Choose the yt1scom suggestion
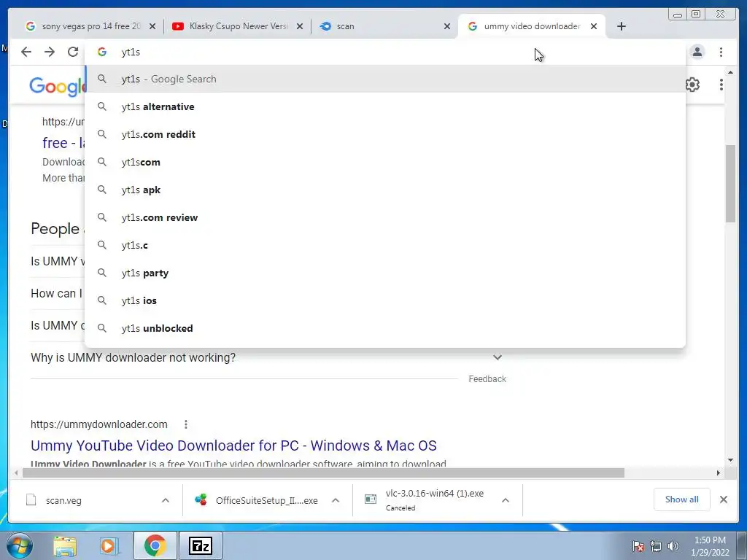 [385, 162]
